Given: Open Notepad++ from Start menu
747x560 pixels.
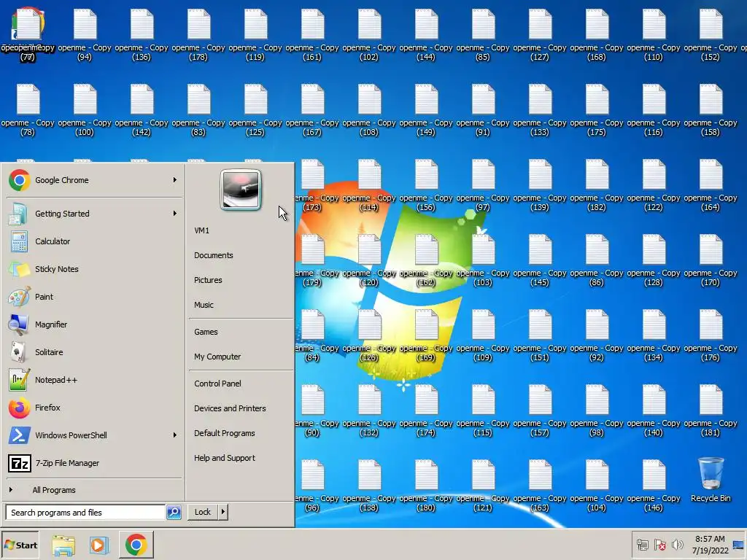Looking at the screenshot, I should 94,380.
